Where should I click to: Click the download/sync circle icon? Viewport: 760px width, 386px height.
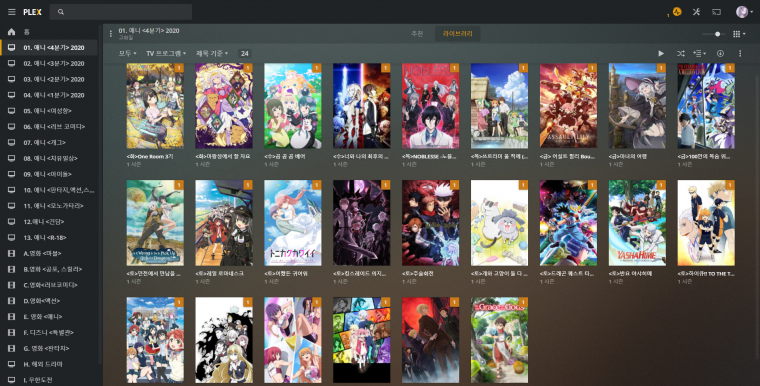click(720, 53)
